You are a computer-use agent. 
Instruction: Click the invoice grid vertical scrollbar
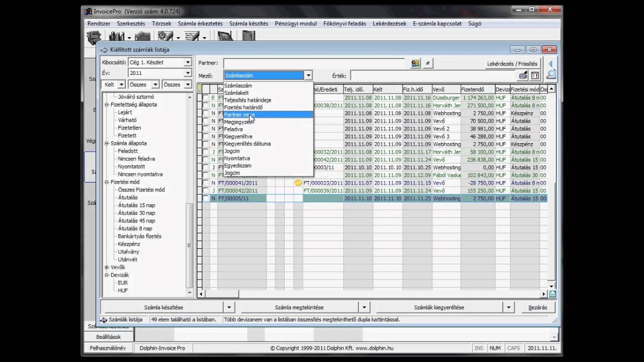click(552, 188)
